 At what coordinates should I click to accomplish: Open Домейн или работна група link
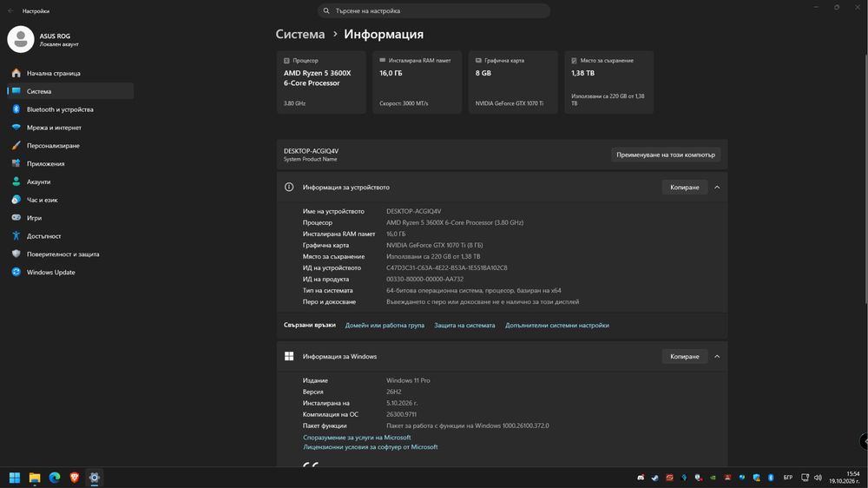(x=385, y=326)
